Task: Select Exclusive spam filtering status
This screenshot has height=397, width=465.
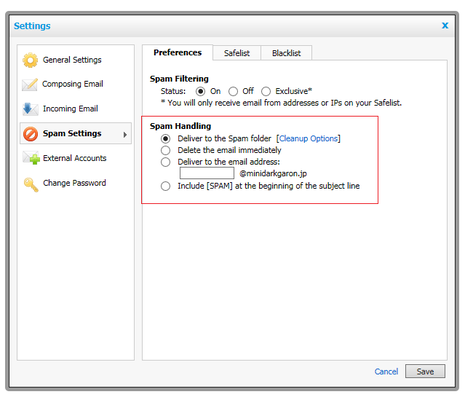Action: tap(266, 91)
